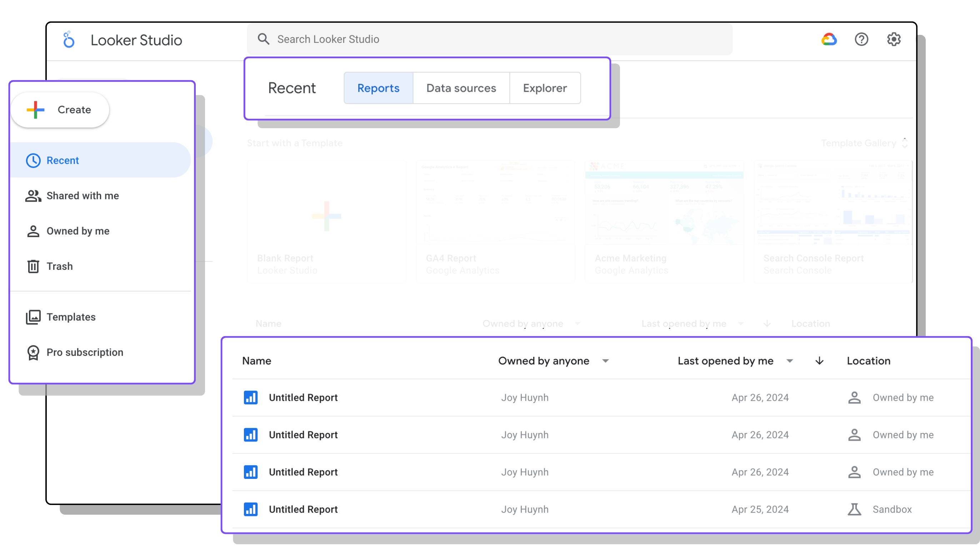Open Google Cloud icon in header
Viewport: 980px width, 556px height.
point(829,39)
